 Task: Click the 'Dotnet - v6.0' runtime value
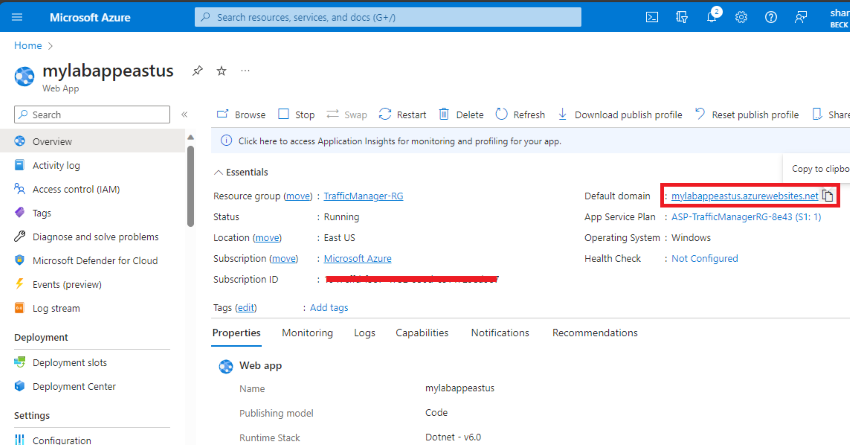(453, 437)
